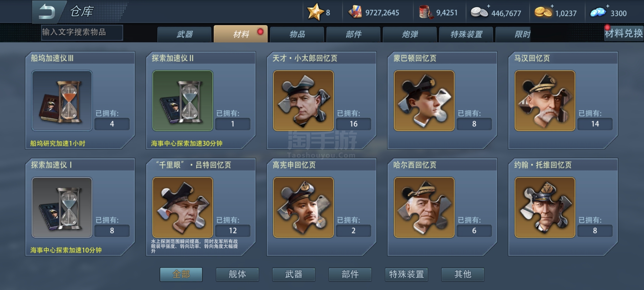Image resolution: width=644 pixels, height=290 pixels.
Task: Open the 特殊装置 top tab
Action: tap(466, 34)
